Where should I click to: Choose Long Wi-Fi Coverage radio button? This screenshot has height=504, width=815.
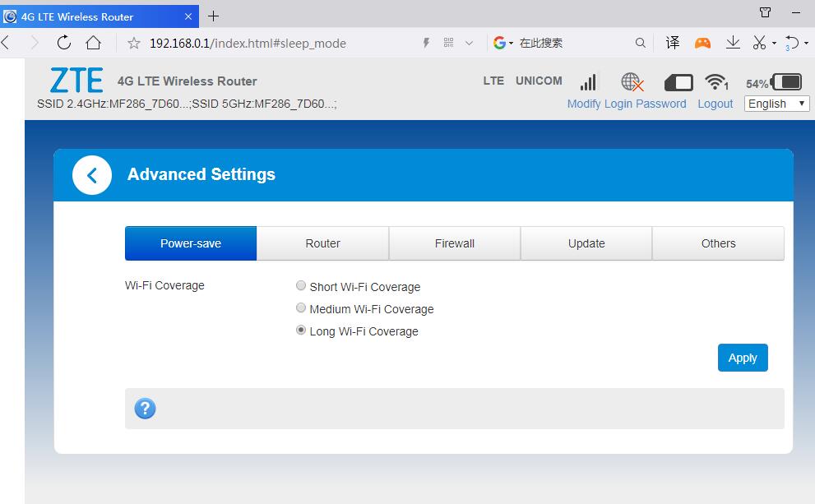301,331
